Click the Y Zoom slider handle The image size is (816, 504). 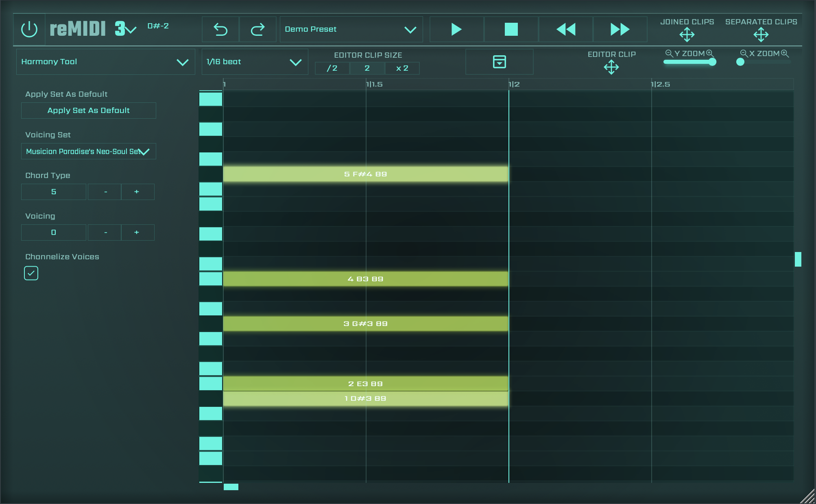(x=712, y=62)
